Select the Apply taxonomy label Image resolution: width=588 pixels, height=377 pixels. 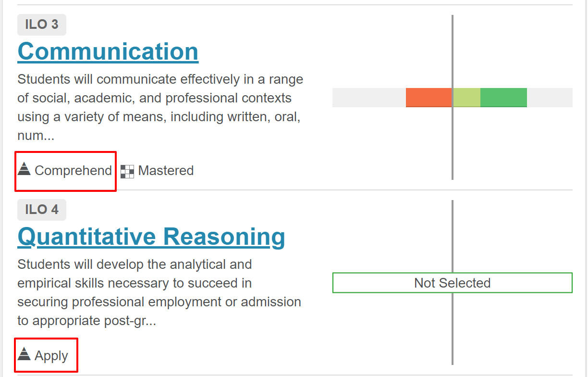(x=51, y=356)
